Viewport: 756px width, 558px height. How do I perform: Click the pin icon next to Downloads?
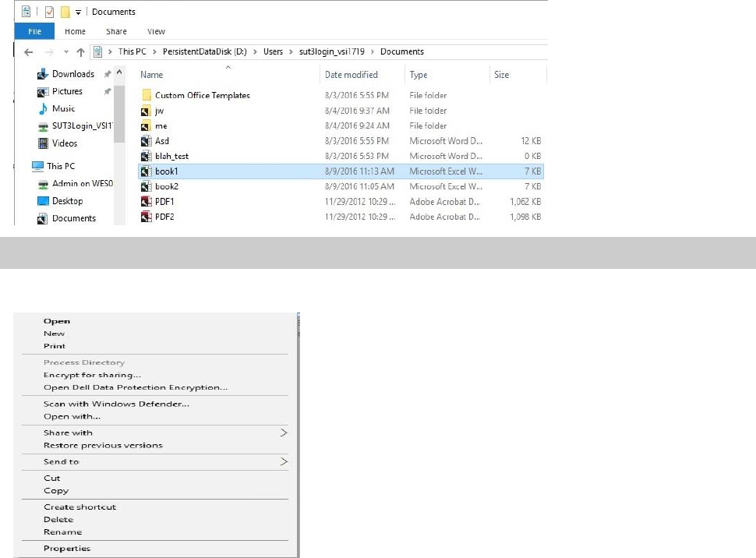click(108, 74)
